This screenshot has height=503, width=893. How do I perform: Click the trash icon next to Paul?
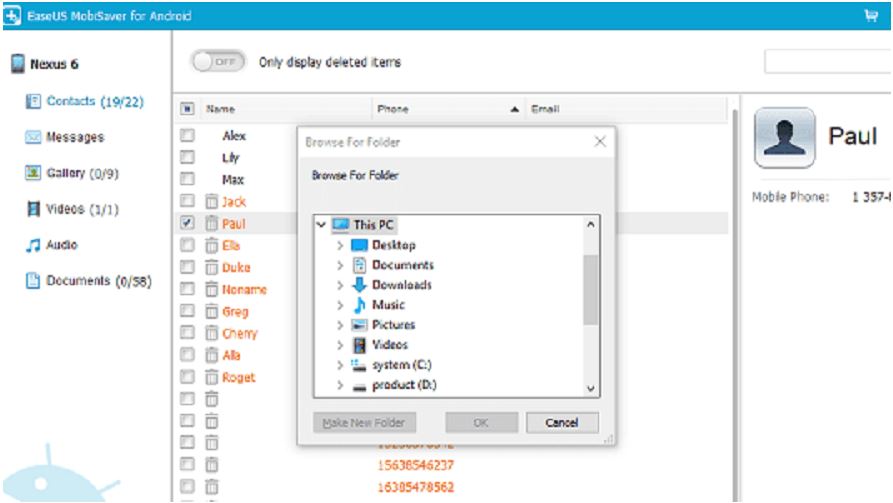tap(211, 223)
